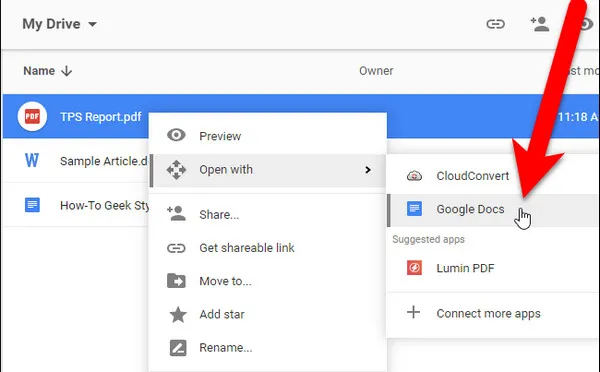Click the eye icon next to Preview
The image size is (600, 372).
click(176, 135)
